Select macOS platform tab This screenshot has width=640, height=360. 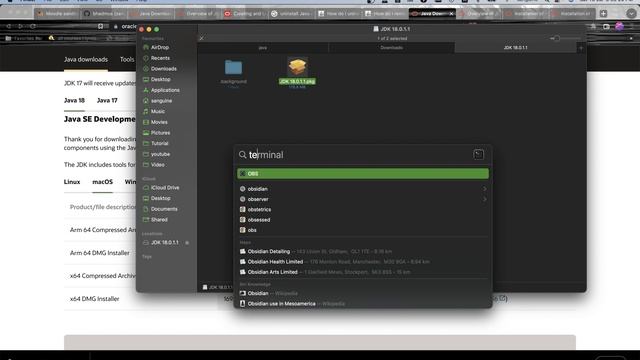click(102, 182)
